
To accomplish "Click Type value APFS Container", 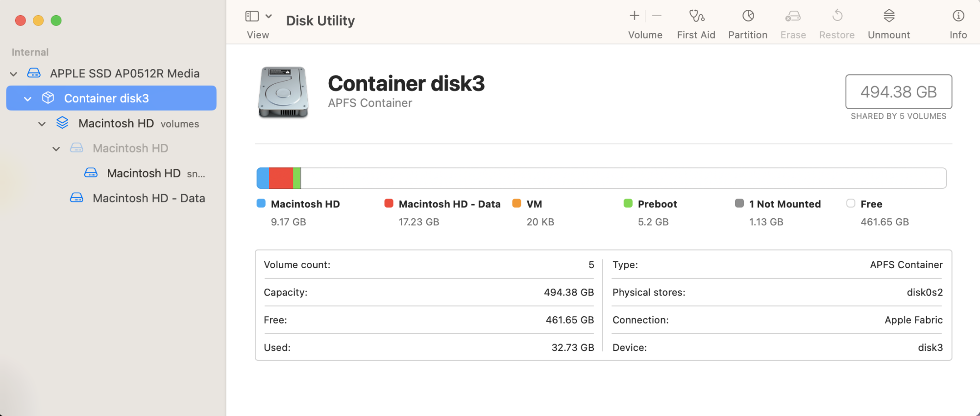I will [x=906, y=265].
